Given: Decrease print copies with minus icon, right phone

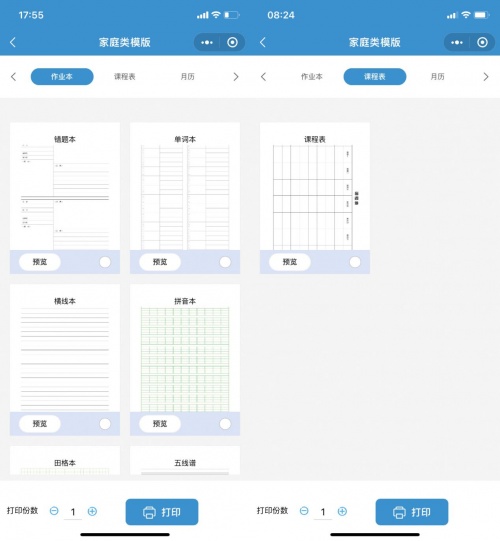Looking at the screenshot, I should [304, 511].
